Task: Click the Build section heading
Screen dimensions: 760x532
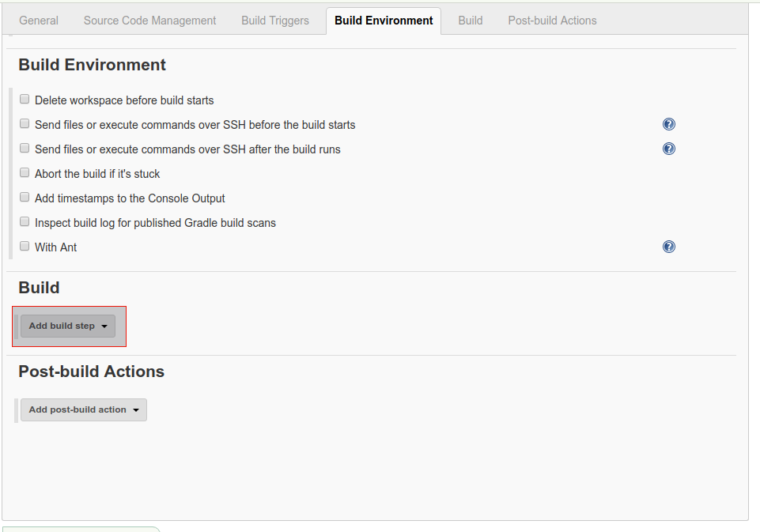Action: pos(39,288)
